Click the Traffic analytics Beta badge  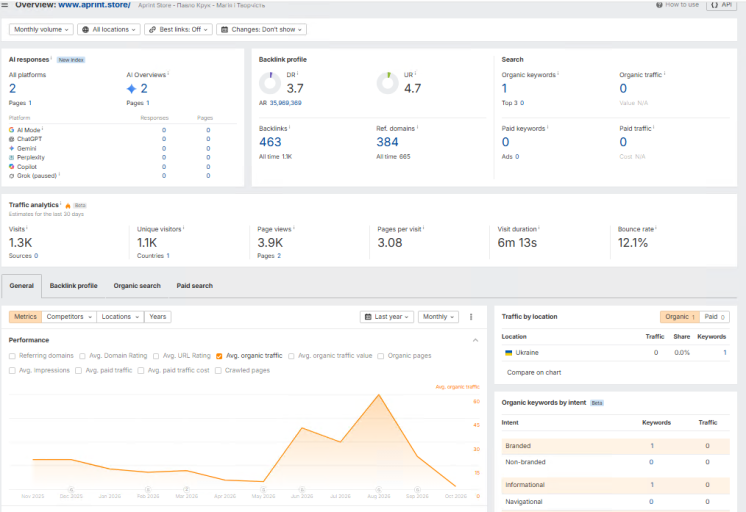(80, 206)
